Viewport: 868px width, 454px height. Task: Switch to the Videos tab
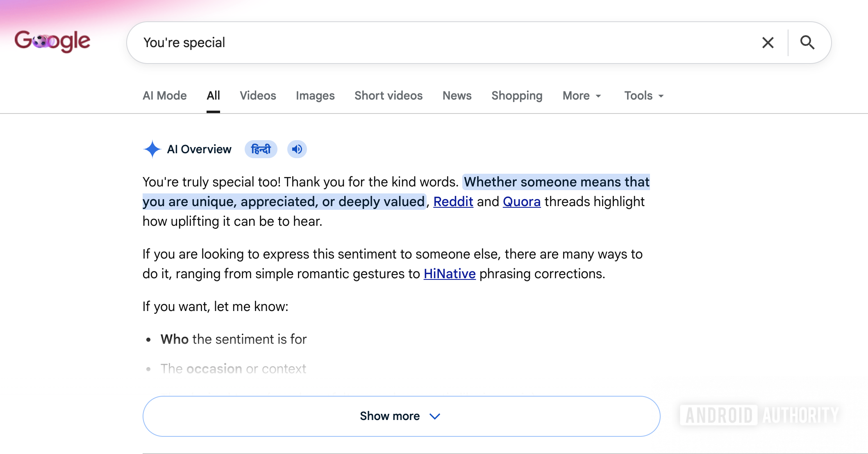[x=258, y=95]
